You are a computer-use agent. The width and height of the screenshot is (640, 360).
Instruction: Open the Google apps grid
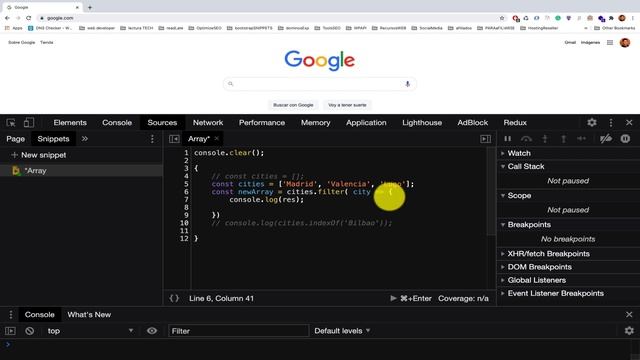click(610, 42)
